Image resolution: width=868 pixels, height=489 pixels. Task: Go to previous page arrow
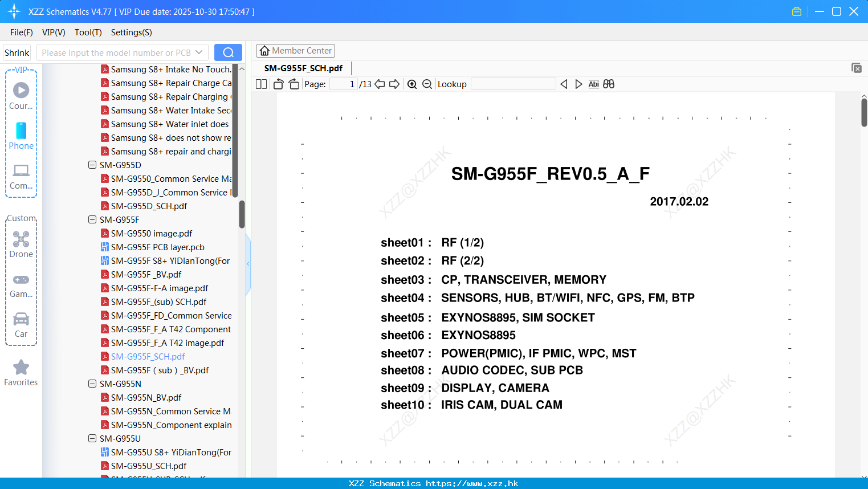pyautogui.click(x=380, y=84)
